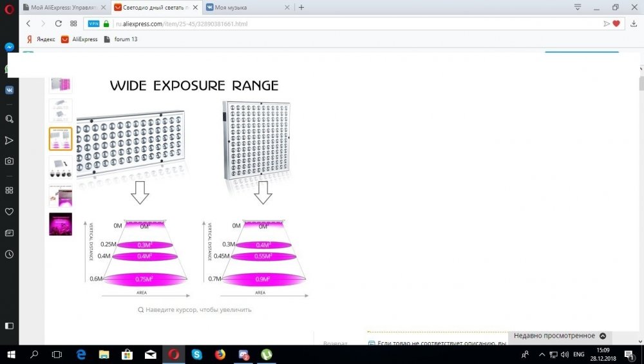Viewport: 644px width, 364px height.
Task: Open Messenger in the Opera sidebar
Action: [9, 47]
